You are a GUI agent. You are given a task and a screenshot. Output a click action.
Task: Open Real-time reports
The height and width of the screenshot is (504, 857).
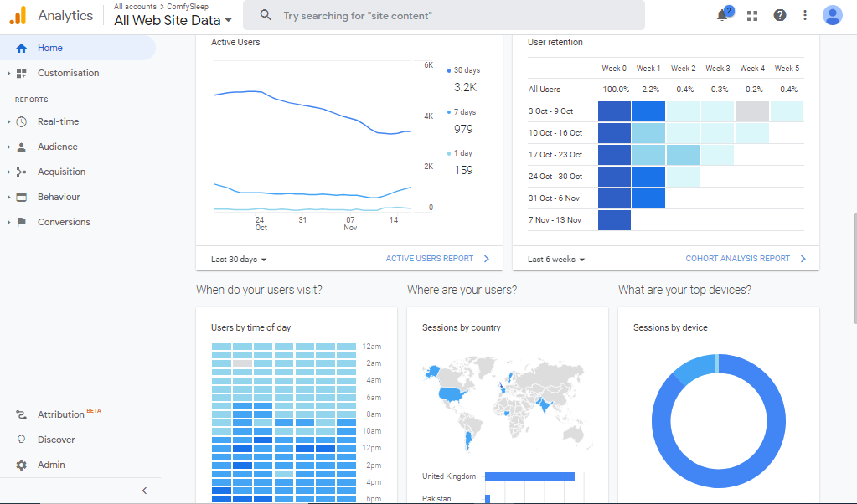pos(59,121)
